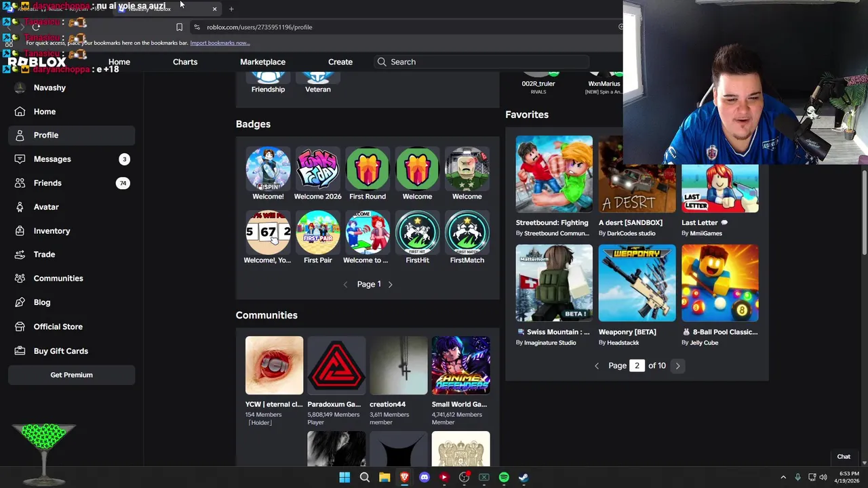Open 8-Ball Pool Classic thumbnail
Image resolution: width=868 pixels, height=488 pixels.
tap(720, 283)
